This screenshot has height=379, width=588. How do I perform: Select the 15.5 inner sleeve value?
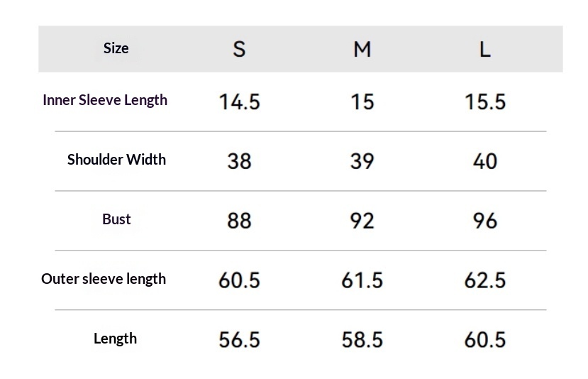(x=485, y=102)
